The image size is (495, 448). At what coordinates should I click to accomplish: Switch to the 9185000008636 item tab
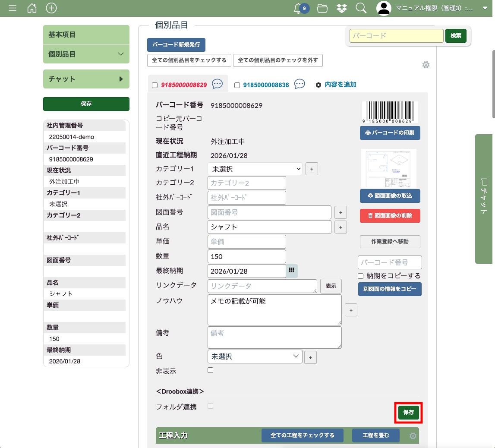pyautogui.click(x=266, y=85)
